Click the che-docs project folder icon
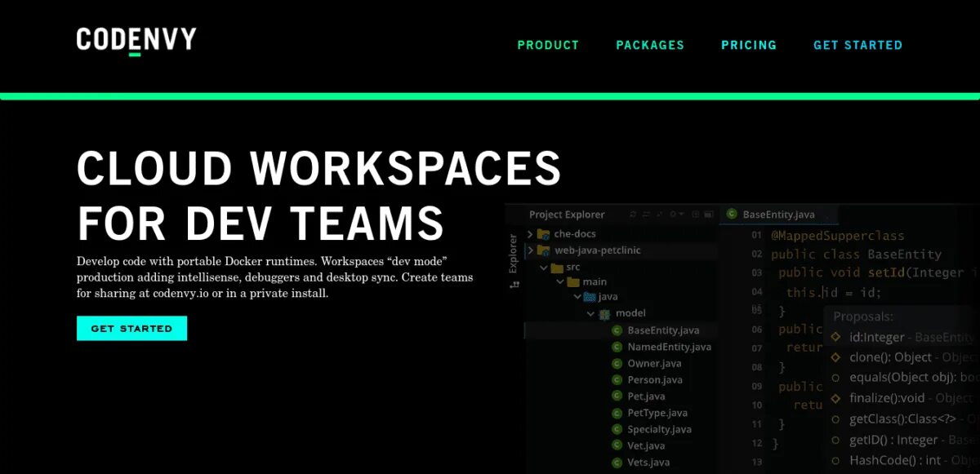 [x=544, y=234]
